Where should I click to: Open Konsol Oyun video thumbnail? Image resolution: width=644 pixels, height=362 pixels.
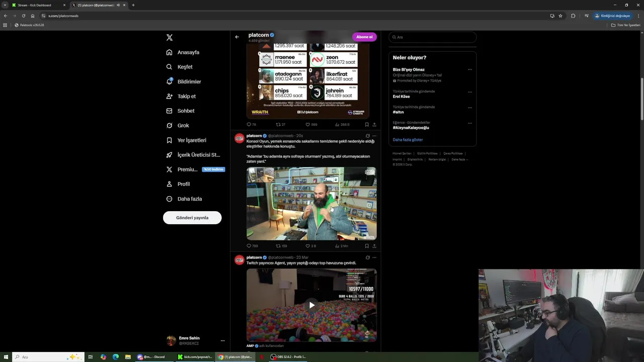click(x=311, y=204)
